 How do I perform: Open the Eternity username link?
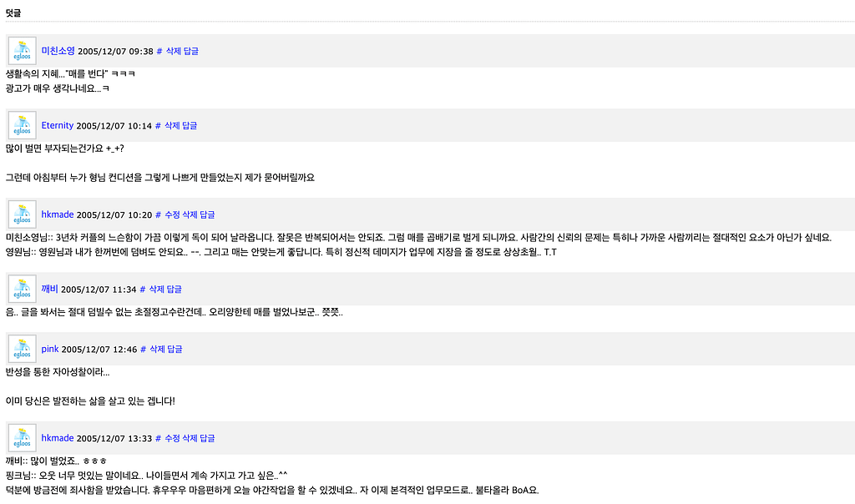click(x=57, y=125)
